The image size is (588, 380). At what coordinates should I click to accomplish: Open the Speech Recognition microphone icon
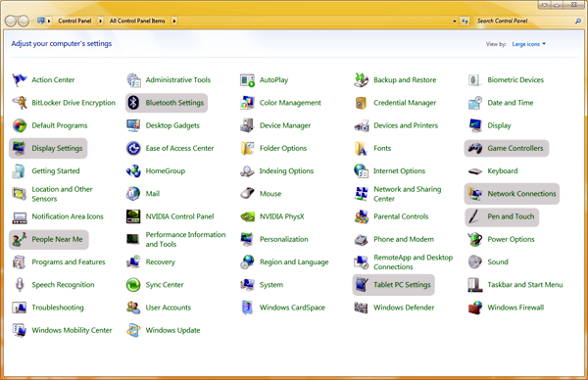point(20,285)
